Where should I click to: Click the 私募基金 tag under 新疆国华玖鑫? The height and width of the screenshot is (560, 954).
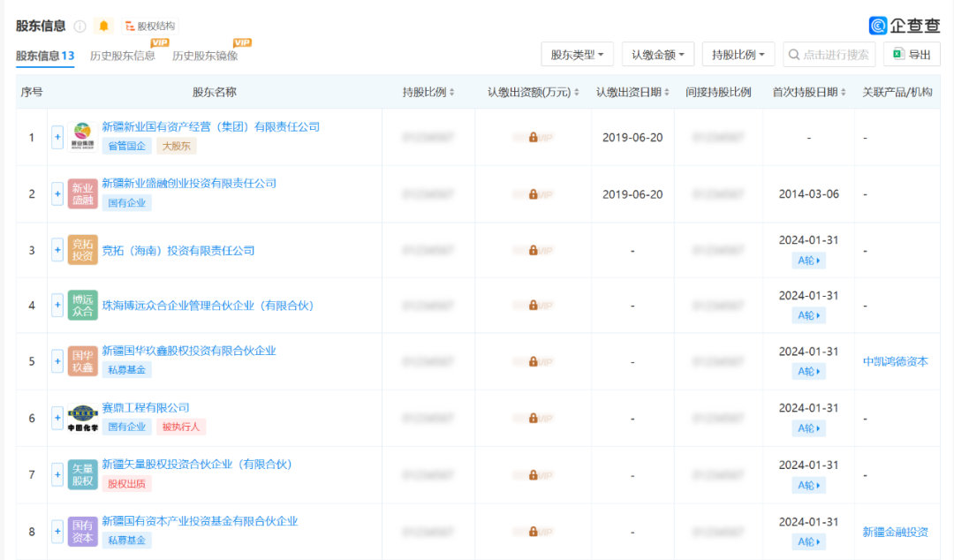click(126, 369)
